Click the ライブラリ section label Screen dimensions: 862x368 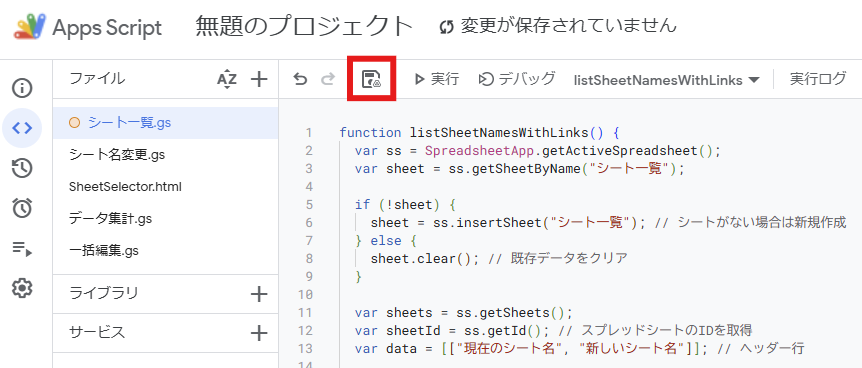tap(104, 293)
